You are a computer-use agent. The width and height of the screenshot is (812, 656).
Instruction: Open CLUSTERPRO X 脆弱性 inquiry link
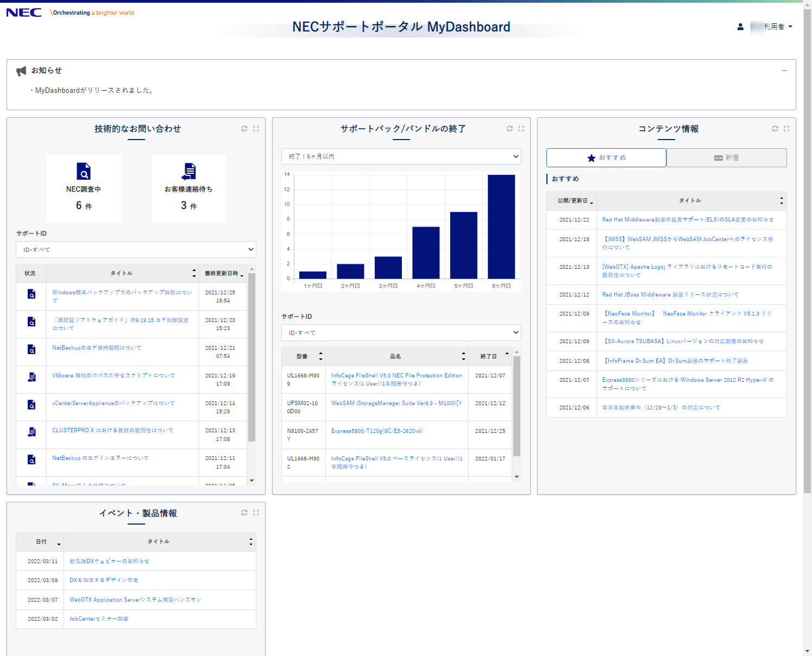(112, 430)
